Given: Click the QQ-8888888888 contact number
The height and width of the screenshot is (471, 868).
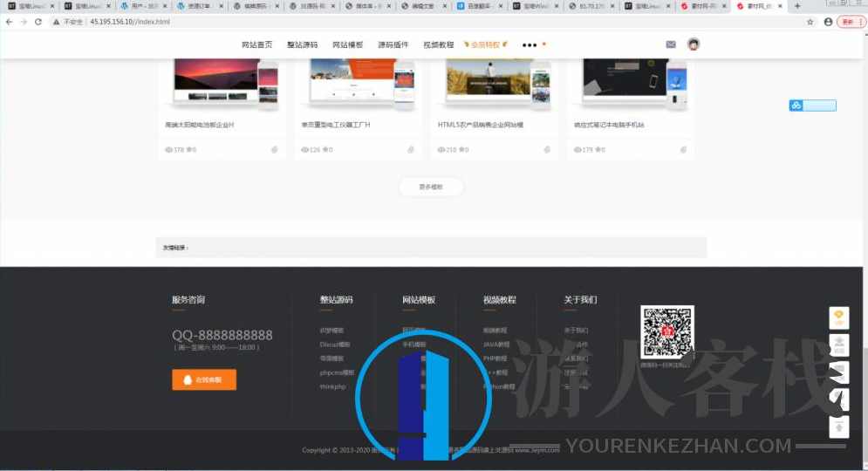Looking at the screenshot, I should [222, 335].
